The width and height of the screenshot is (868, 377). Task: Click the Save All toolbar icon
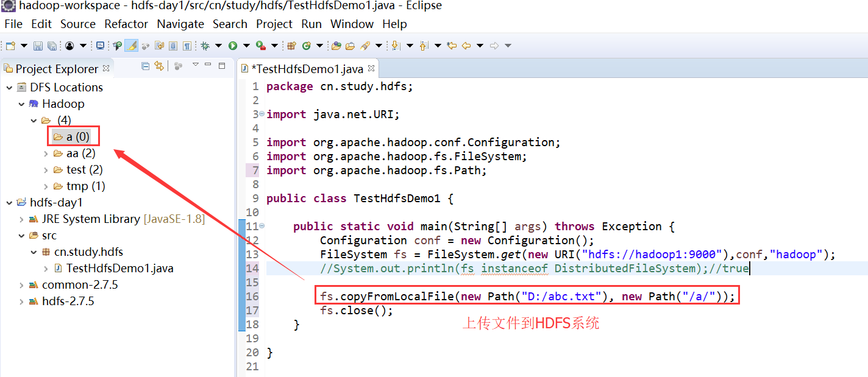(x=53, y=45)
